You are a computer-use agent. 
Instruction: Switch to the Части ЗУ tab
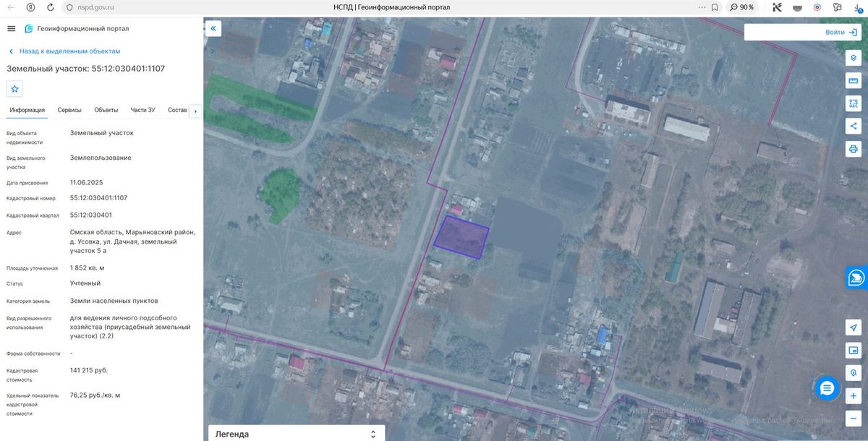coord(142,110)
